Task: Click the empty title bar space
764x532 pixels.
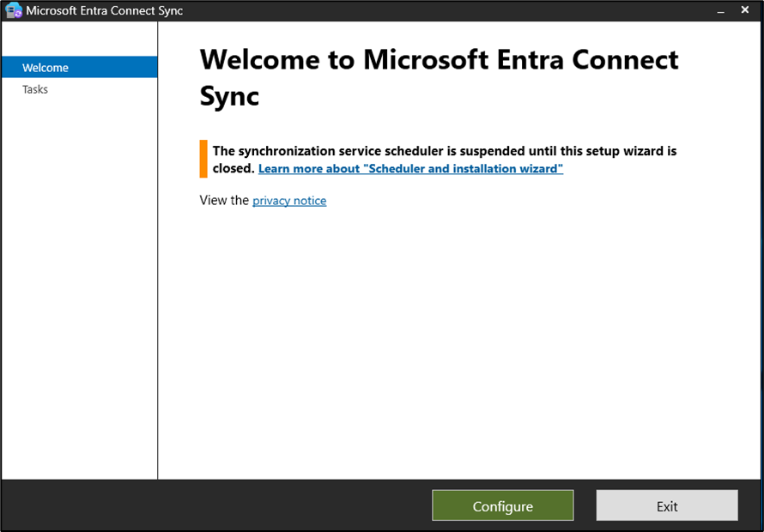Action: click(429, 11)
